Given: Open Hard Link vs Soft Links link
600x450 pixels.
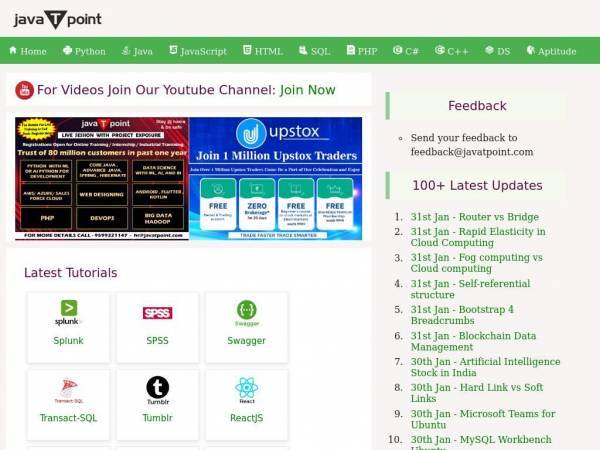Looking at the screenshot, I should click(x=477, y=393).
